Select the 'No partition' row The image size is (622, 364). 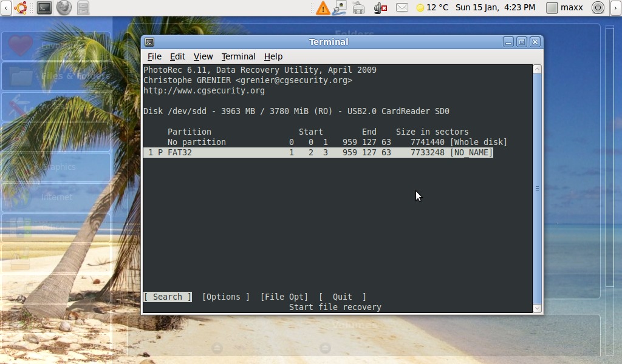click(326, 142)
